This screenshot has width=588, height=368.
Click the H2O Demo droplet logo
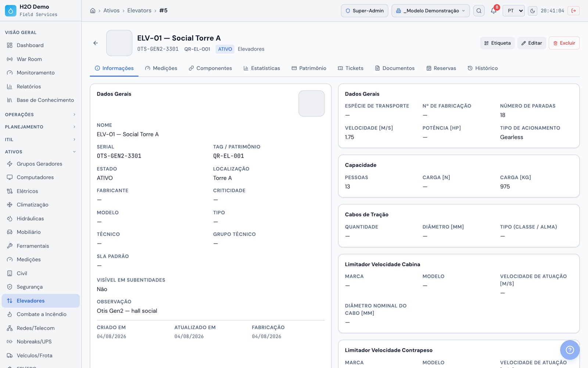point(11,11)
